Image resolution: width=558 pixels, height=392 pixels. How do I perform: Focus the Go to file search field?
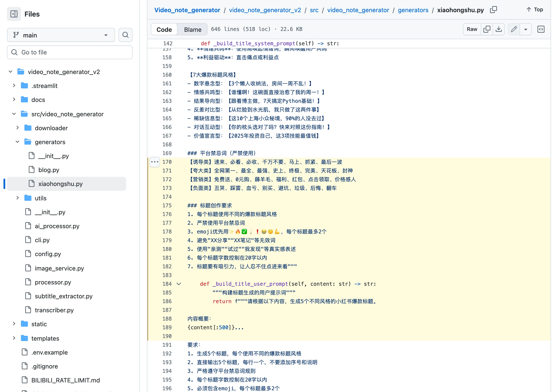pyautogui.click(x=70, y=52)
